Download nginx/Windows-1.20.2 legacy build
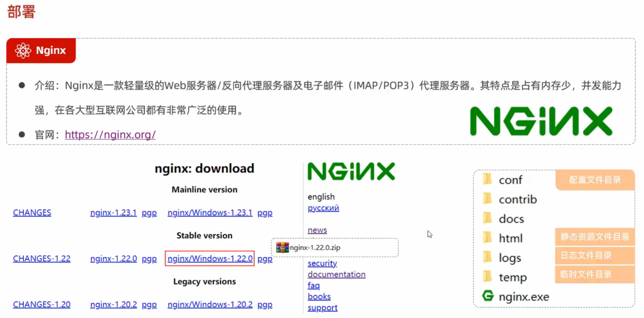This screenshot has height=318, width=644. (210, 304)
